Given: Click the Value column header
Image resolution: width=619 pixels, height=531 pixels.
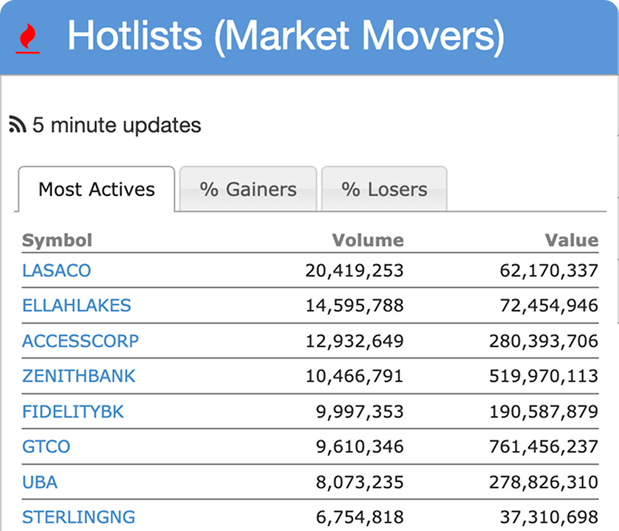Looking at the screenshot, I should tap(572, 240).
